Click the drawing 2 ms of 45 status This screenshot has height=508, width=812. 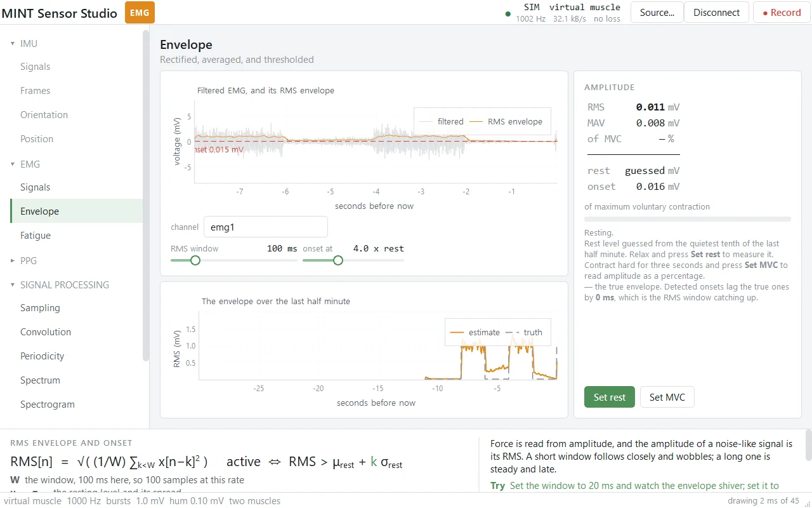click(763, 501)
